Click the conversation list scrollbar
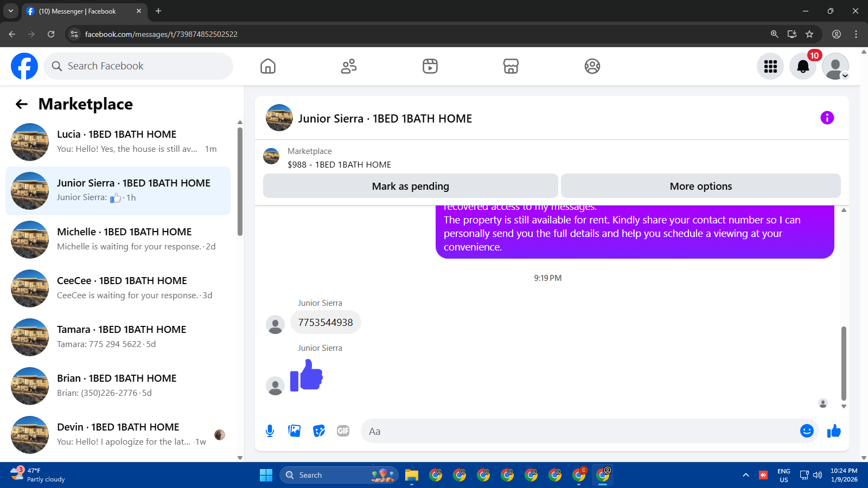 click(x=240, y=182)
